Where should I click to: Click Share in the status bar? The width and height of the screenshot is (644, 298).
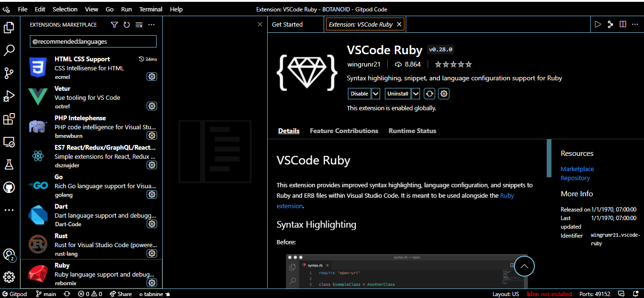121,294
